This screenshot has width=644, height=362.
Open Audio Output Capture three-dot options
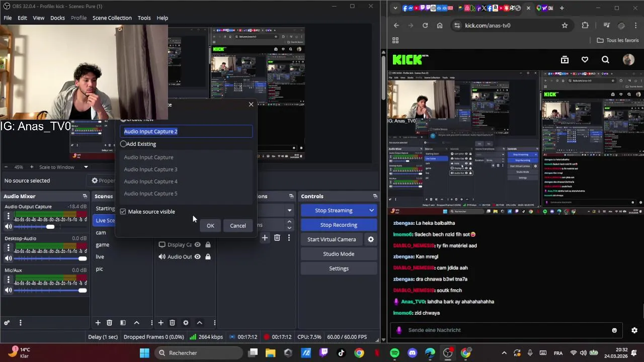[x=8, y=216]
